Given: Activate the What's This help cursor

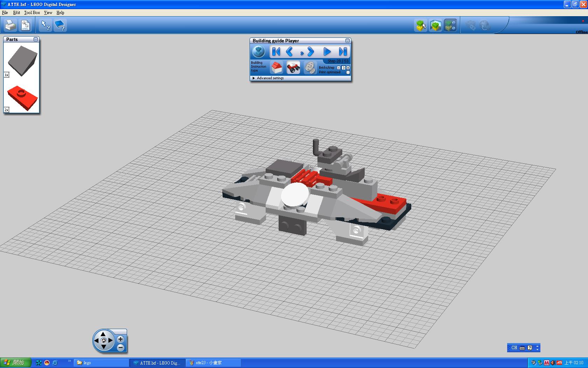Looking at the screenshot, I should point(45,25).
